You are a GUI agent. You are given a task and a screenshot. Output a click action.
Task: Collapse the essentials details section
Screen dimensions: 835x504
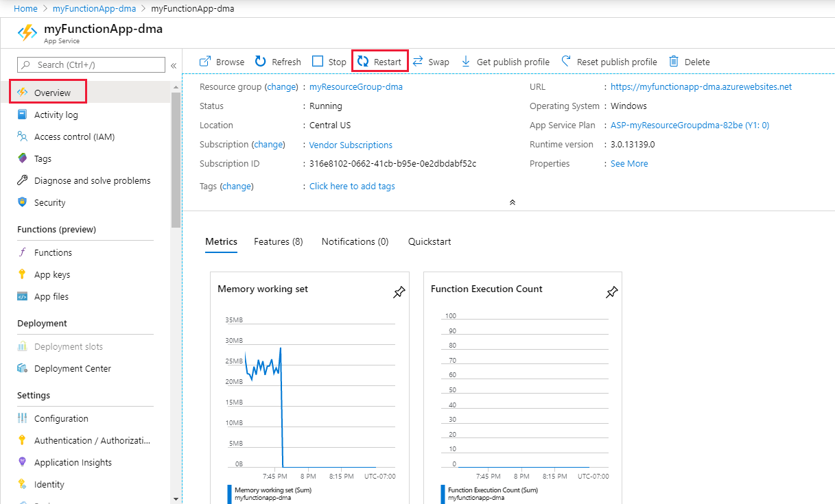coord(512,202)
